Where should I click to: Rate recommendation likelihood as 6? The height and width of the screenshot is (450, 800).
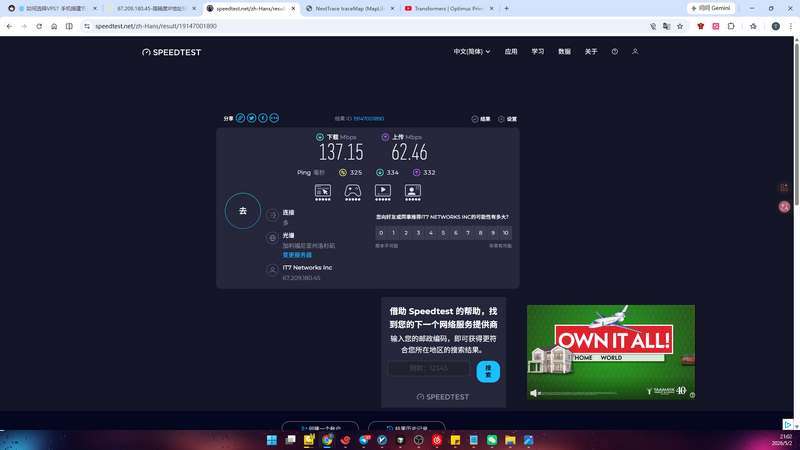456,233
